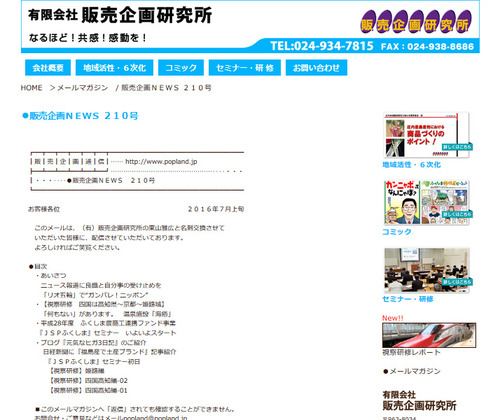Click the 地域活性・6次化 sidebar link

coord(411,165)
